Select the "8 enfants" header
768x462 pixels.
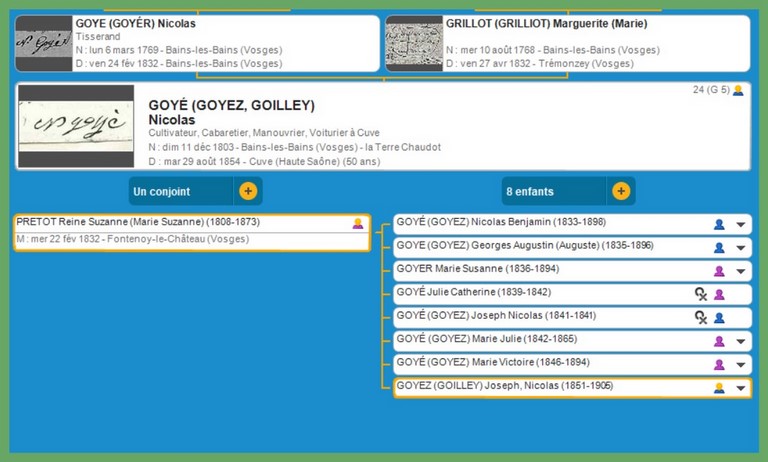tap(553, 191)
